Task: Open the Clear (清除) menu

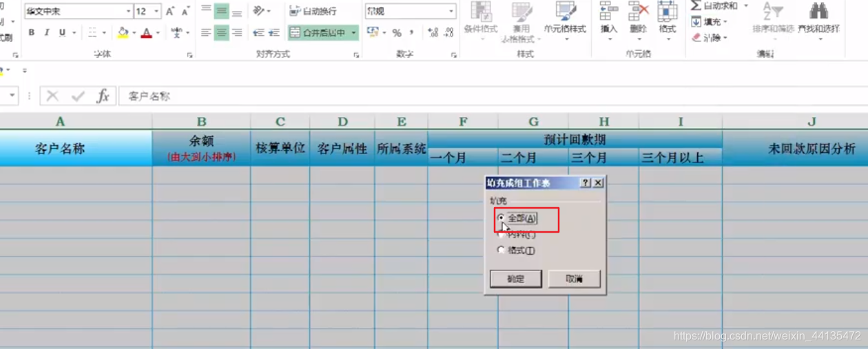Action: [710, 38]
